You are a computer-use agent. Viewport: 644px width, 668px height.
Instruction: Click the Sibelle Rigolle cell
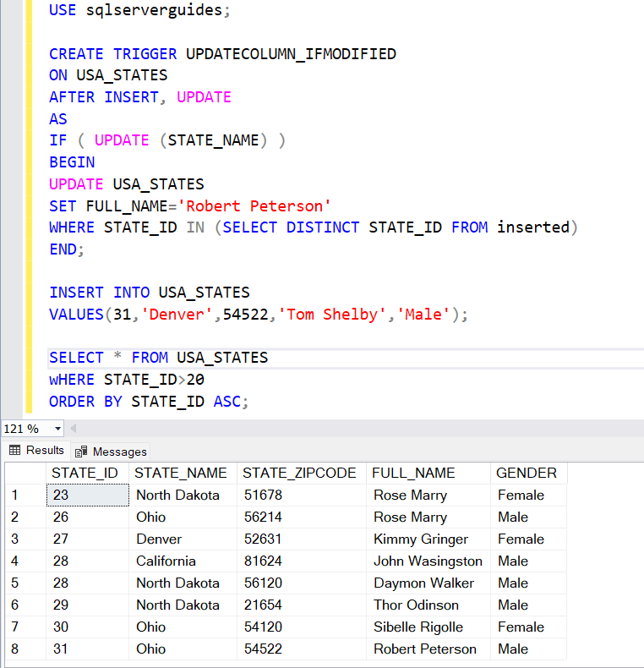click(x=428, y=627)
